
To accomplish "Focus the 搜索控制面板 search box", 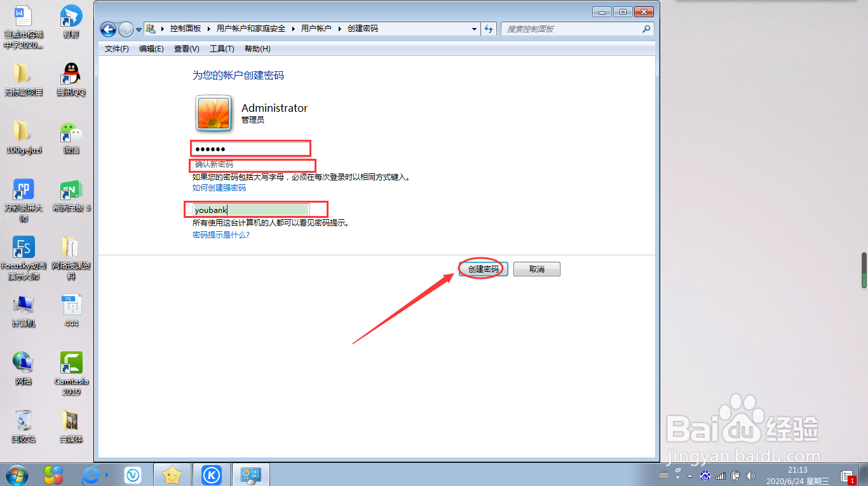I will click(577, 29).
